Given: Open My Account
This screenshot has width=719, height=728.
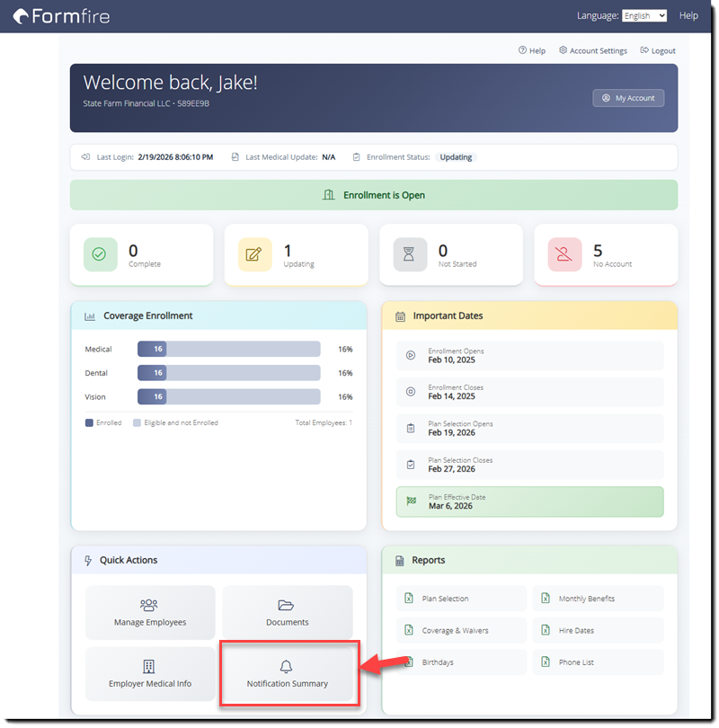Looking at the screenshot, I should [x=627, y=98].
